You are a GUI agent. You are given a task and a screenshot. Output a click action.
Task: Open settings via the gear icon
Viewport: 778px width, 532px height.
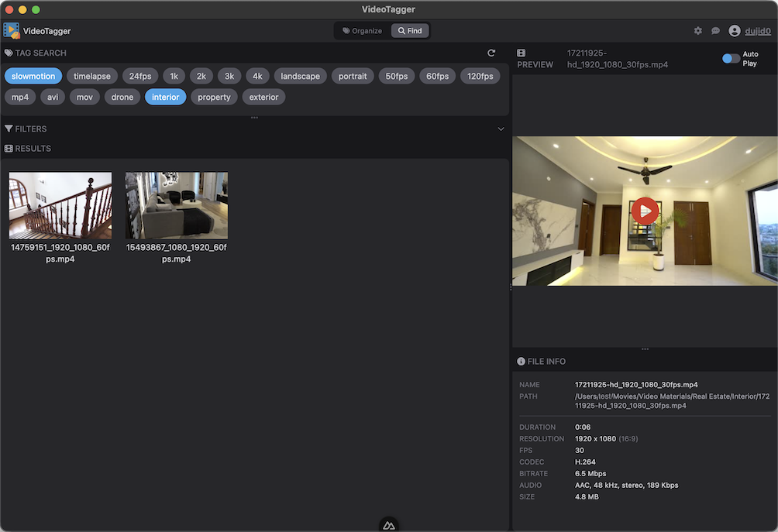pos(697,31)
